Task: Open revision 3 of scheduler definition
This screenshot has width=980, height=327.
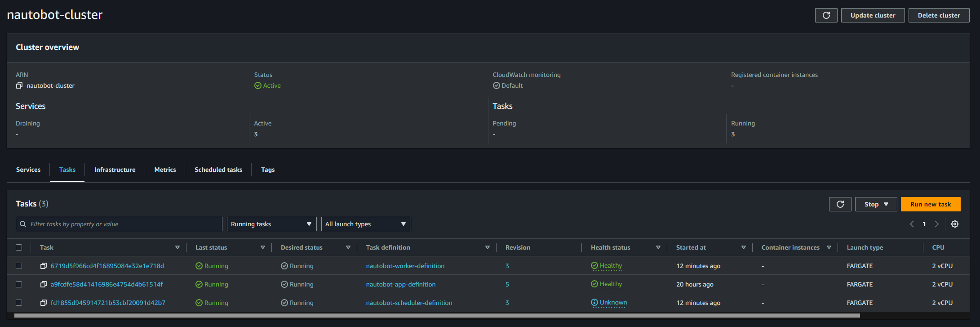Action: click(507, 303)
